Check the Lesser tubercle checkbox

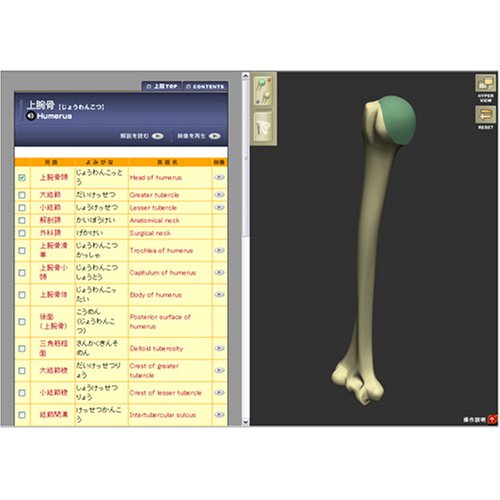(22, 207)
